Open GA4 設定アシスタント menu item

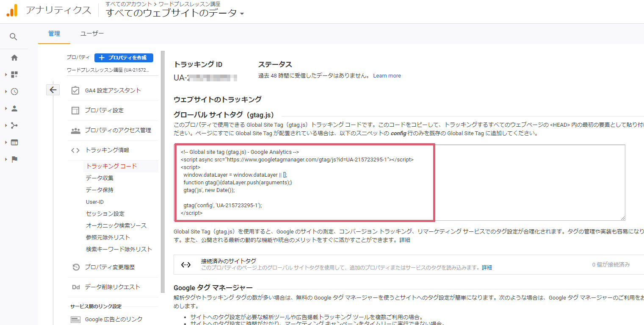113,91
